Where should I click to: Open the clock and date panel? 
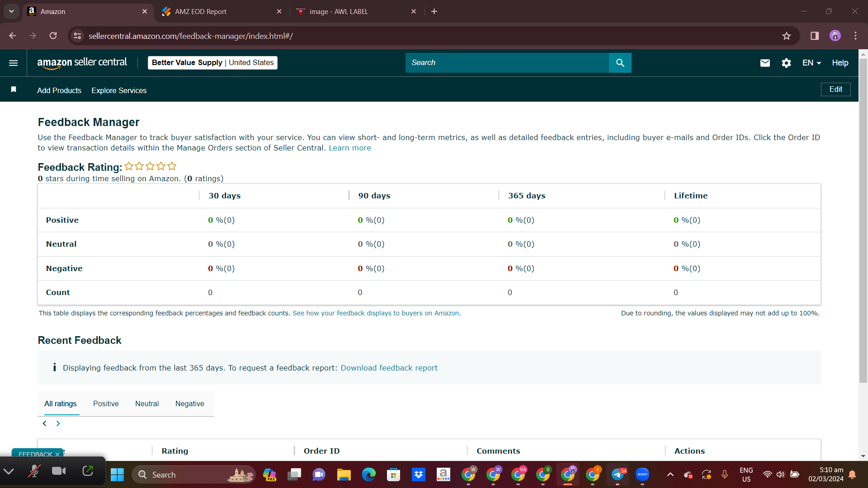click(826, 474)
